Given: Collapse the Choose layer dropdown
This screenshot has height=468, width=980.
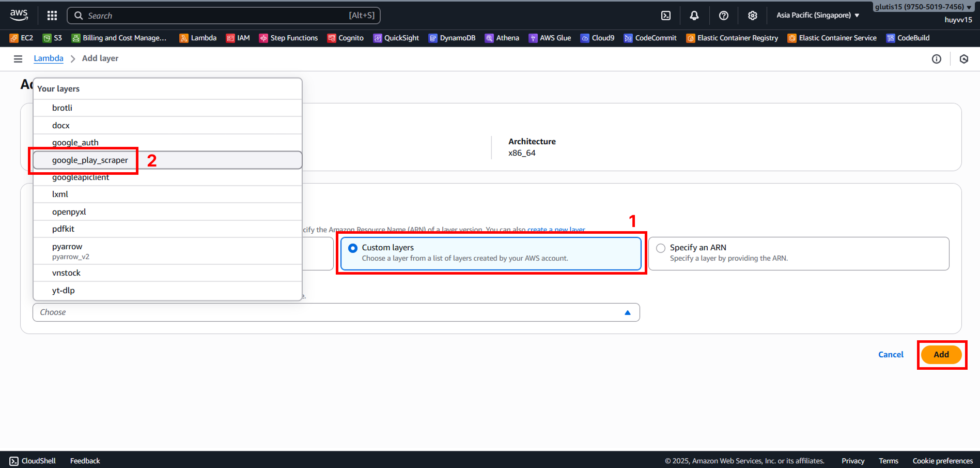Looking at the screenshot, I should point(627,312).
